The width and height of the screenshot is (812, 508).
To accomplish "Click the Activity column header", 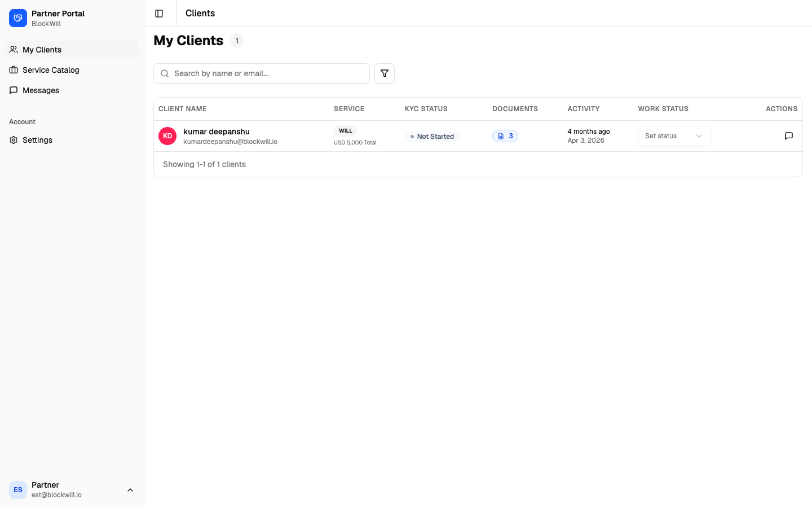I will [x=584, y=109].
